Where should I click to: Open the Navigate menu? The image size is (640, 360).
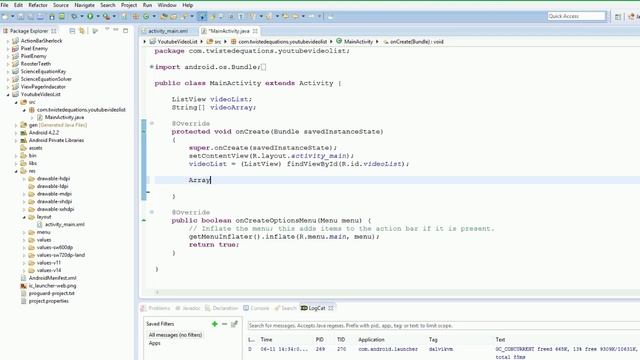pyautogui.click(x=84, y=5)
